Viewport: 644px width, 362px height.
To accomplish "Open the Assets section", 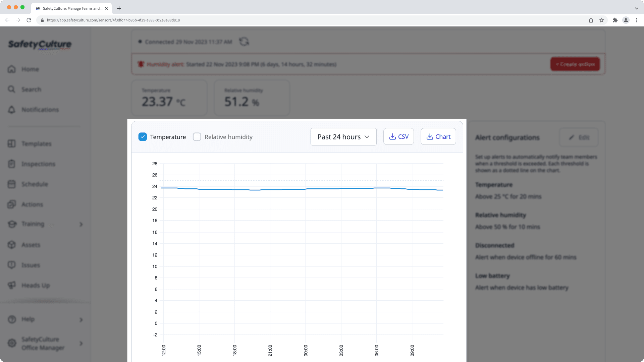I will coord(31,245).
